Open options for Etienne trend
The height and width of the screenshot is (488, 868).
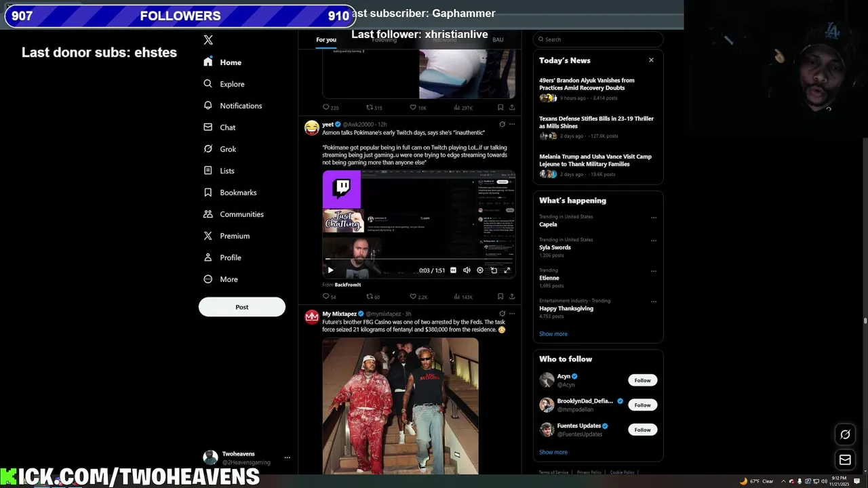point(654,271)
